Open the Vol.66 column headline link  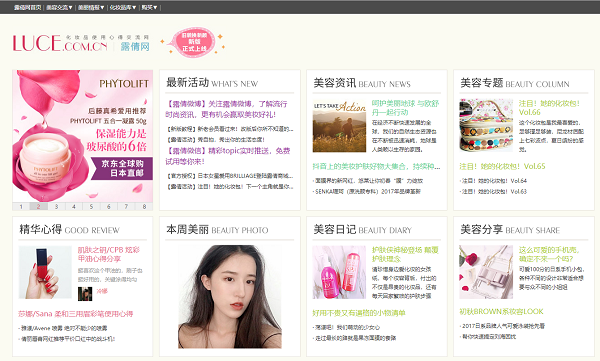click(x=549, y=108)
